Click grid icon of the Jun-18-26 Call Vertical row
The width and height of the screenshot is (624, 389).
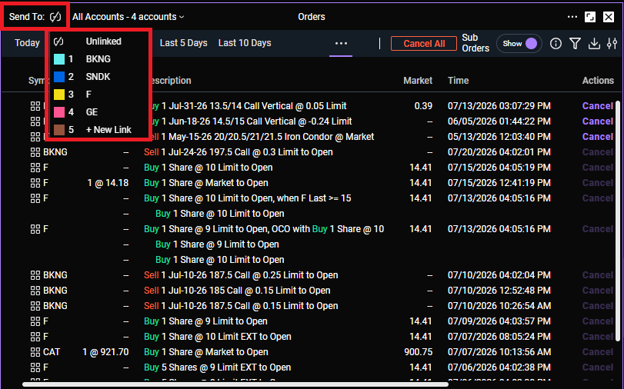coord(35,121)
